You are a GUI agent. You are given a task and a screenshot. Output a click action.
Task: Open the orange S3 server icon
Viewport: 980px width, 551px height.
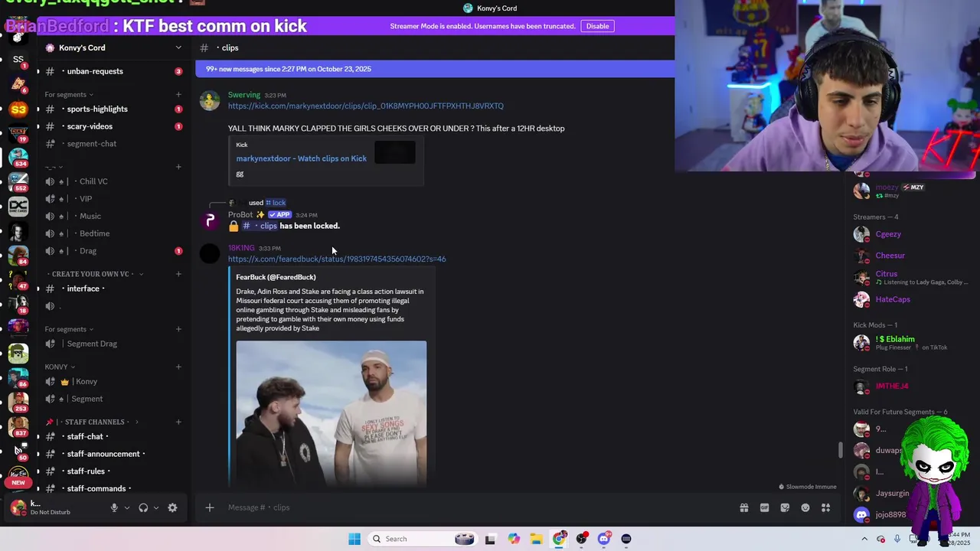point(18,109)
